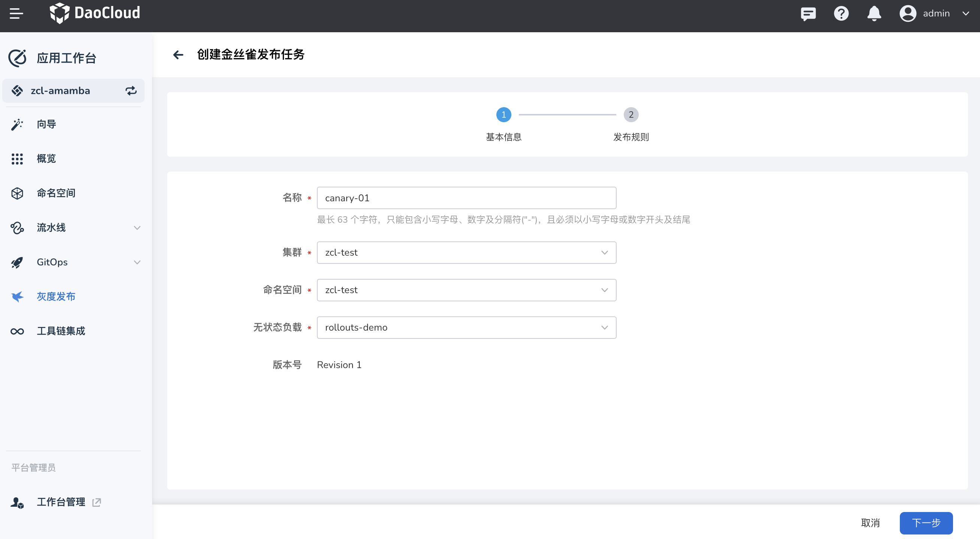The width and height of the screenshot is (980, 539).
Task: Click the 下一步 next button
Action: click(926, 523)
